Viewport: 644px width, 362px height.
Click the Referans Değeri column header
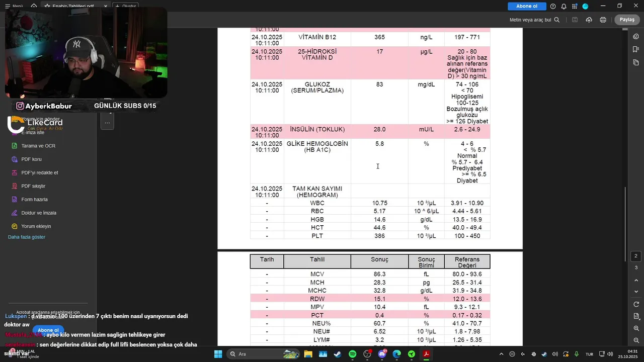[x=467, y=262]
